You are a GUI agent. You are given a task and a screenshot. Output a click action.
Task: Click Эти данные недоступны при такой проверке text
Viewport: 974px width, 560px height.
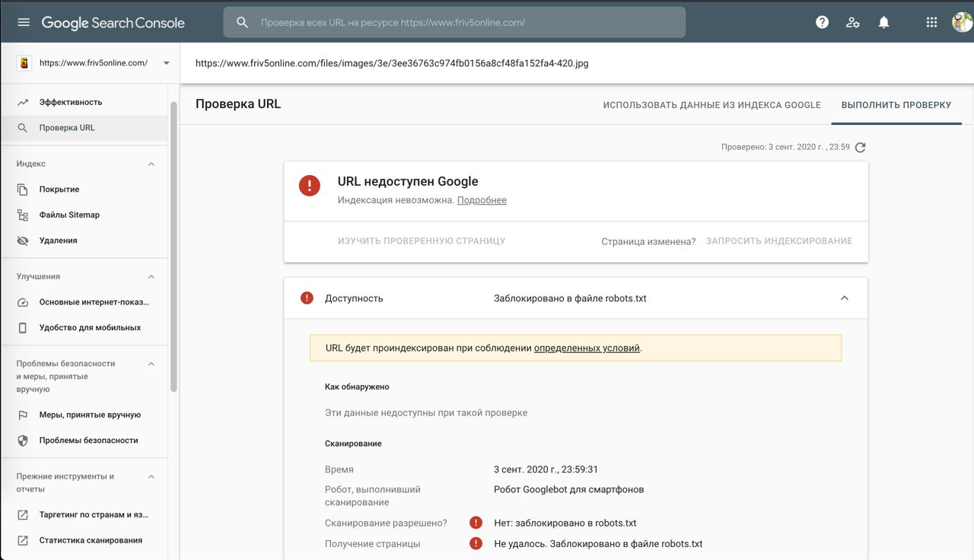tap(426, 412)
